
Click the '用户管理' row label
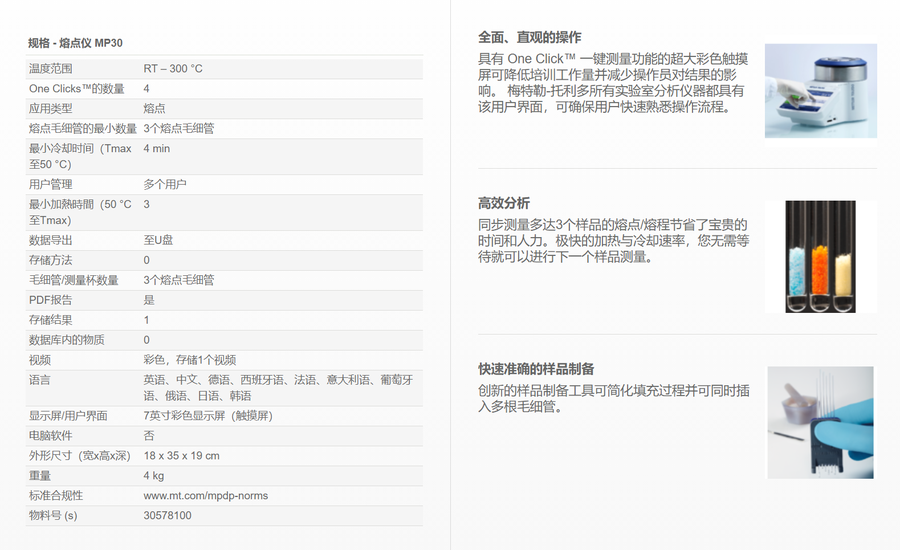51,184
